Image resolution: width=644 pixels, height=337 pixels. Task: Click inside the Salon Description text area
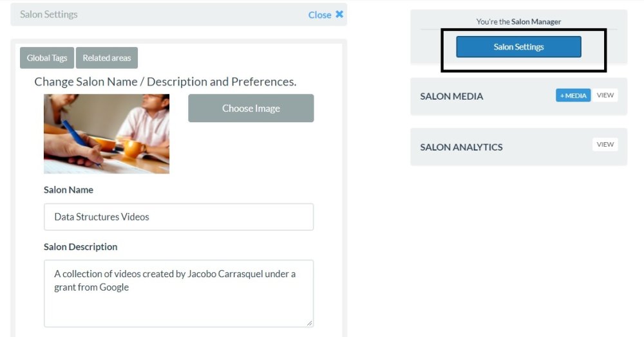(178, 293)
